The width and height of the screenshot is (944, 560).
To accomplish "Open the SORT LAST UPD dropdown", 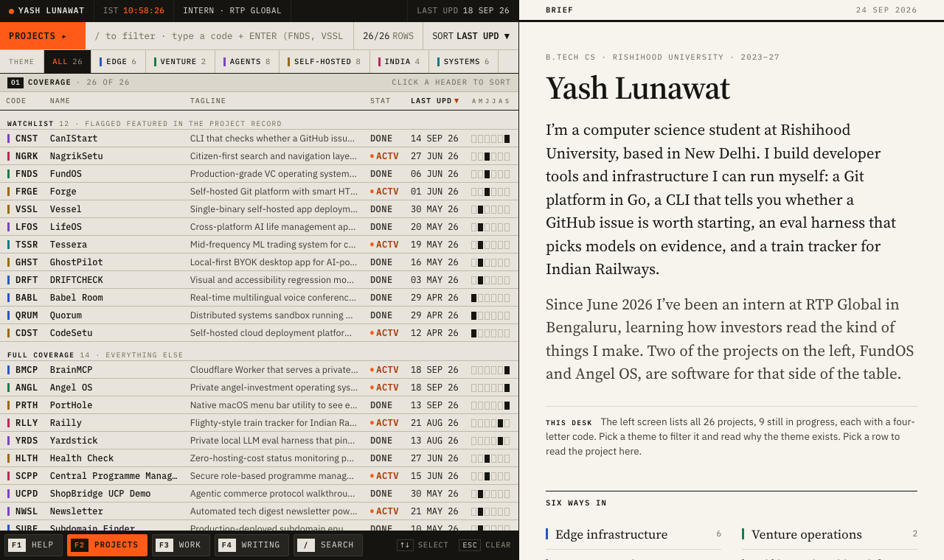I will 471,36.
